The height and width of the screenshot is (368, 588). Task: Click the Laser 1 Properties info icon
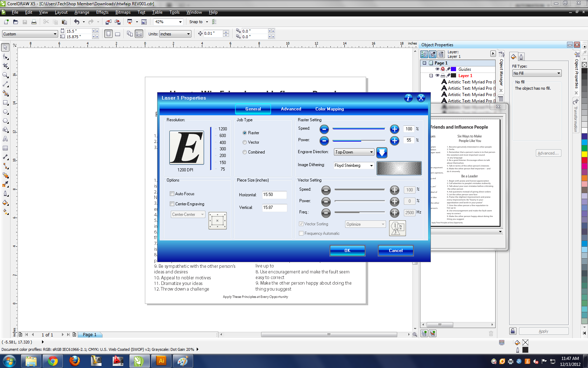pyautogui.click(x=408, y=98)
